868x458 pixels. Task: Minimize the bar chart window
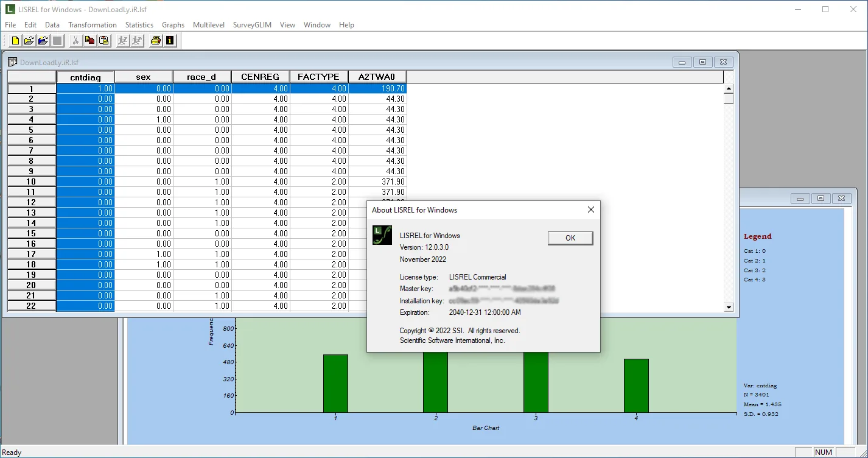pos(800,199)
